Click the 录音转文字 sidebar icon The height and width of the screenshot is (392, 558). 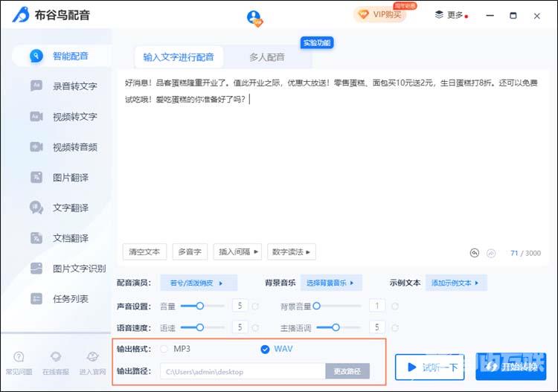coord(36,86)
